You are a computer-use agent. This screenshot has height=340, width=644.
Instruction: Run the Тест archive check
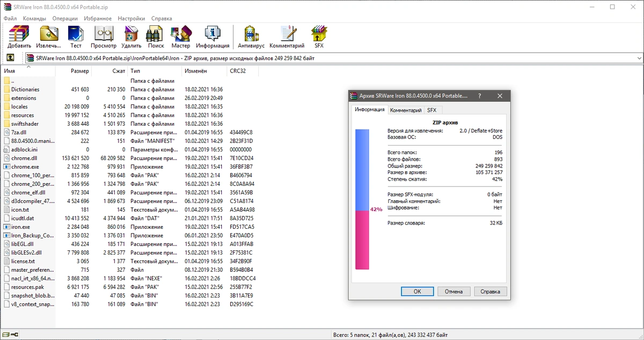[76, 33]
